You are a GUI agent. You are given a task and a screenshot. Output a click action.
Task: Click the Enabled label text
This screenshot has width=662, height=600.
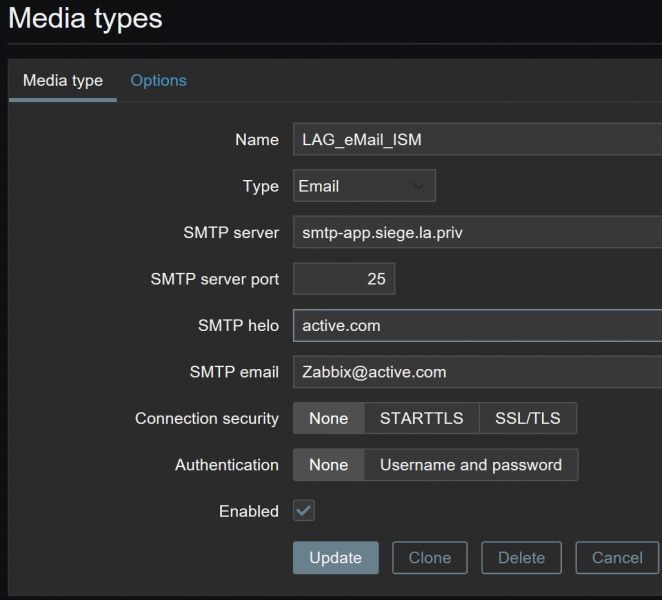[249, 511]
